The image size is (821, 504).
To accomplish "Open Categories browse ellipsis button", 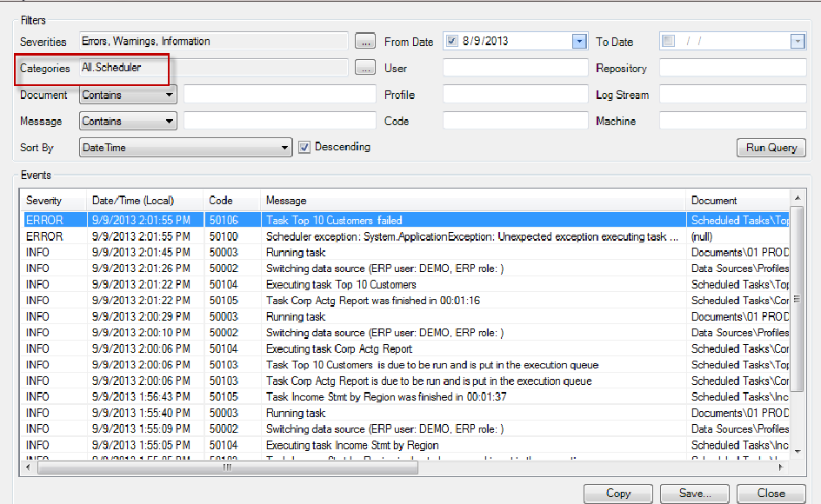I will [x=365, y=68].
